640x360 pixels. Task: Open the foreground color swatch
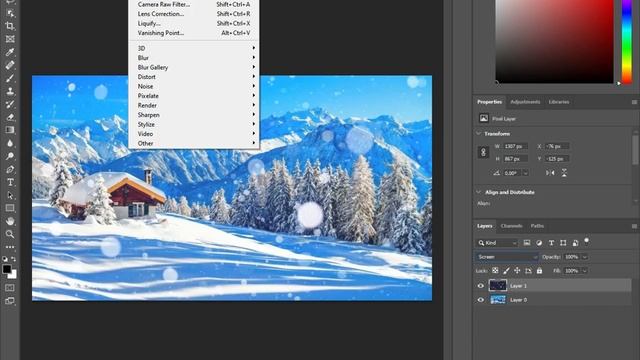click(6, 269)
